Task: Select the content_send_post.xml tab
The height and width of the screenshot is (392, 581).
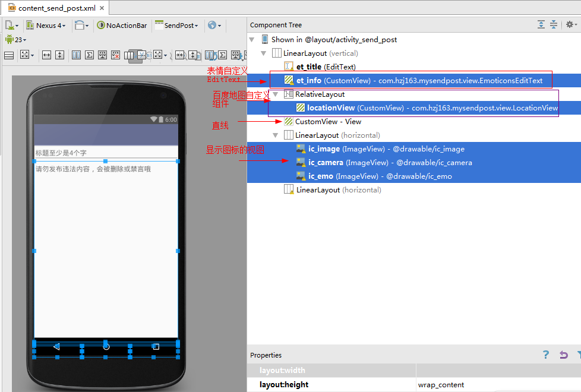Action: tap(56, 8)
